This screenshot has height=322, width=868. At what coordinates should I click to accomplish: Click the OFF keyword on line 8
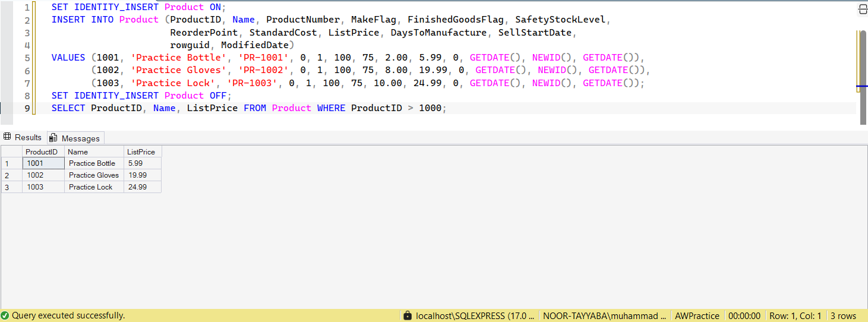point(218,96)
